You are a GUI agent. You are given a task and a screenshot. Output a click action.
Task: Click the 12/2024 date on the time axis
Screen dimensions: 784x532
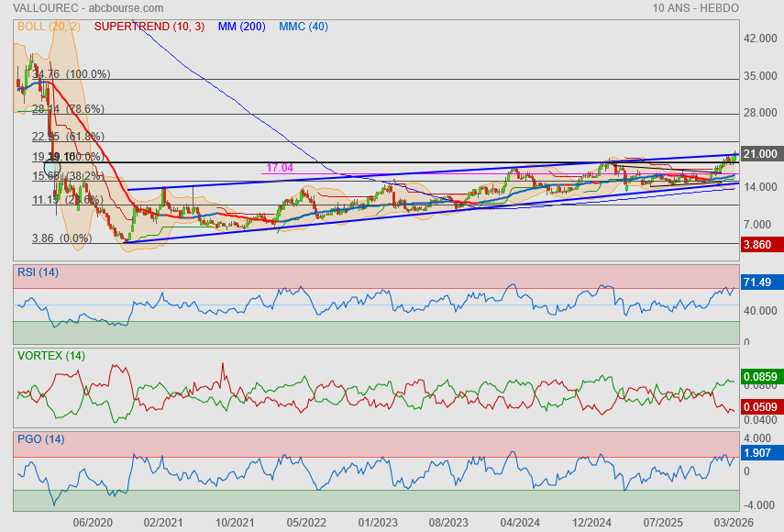[x=592, y=522]
